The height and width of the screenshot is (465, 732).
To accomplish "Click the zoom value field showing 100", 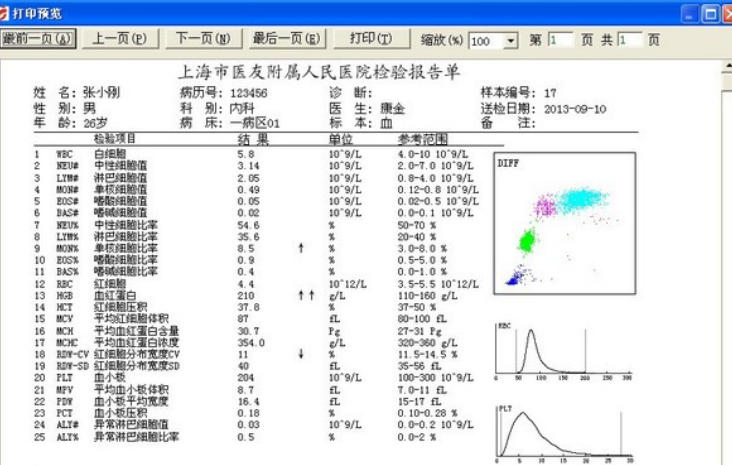I will (x=486, y=40).
